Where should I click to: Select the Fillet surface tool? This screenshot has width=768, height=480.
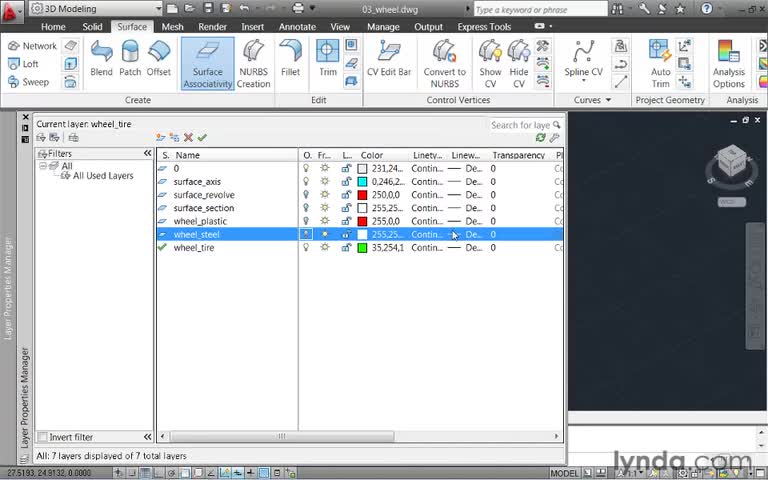(290, 58)
